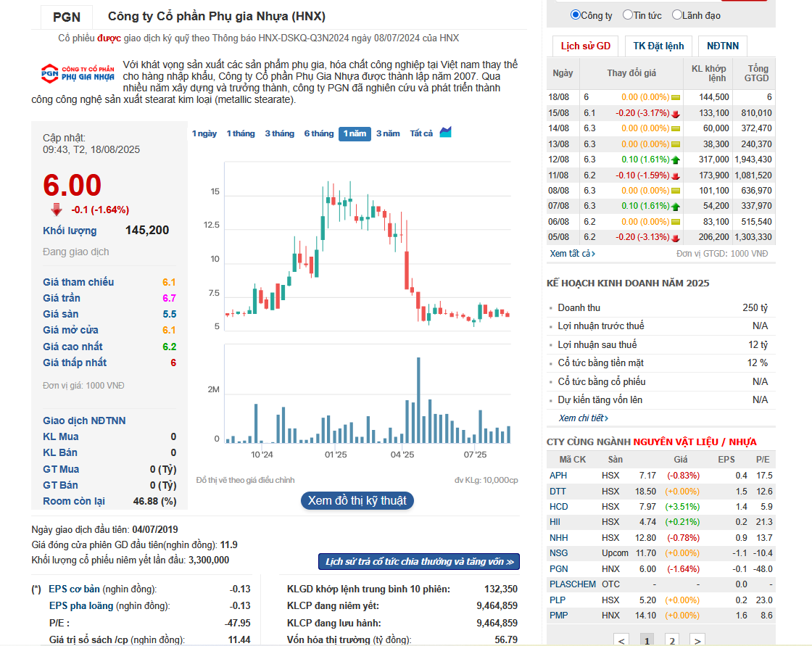This screenshot has height=646, width=812.
Task: Click the area chart icon beside Tất cả
Action: (445, 132)
